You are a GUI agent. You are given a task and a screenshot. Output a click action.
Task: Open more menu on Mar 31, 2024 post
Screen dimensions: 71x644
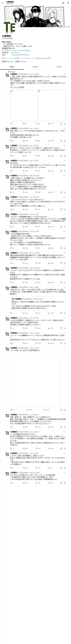64,176
